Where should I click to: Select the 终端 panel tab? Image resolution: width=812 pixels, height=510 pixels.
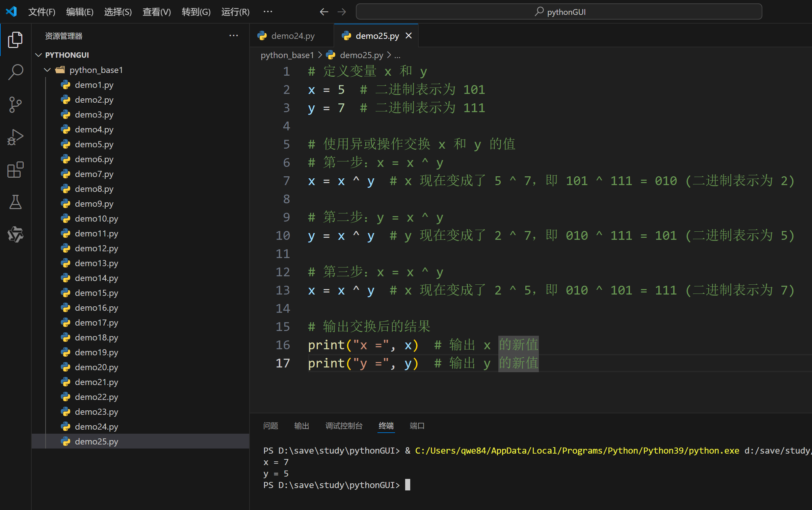(x=386, y=426)
